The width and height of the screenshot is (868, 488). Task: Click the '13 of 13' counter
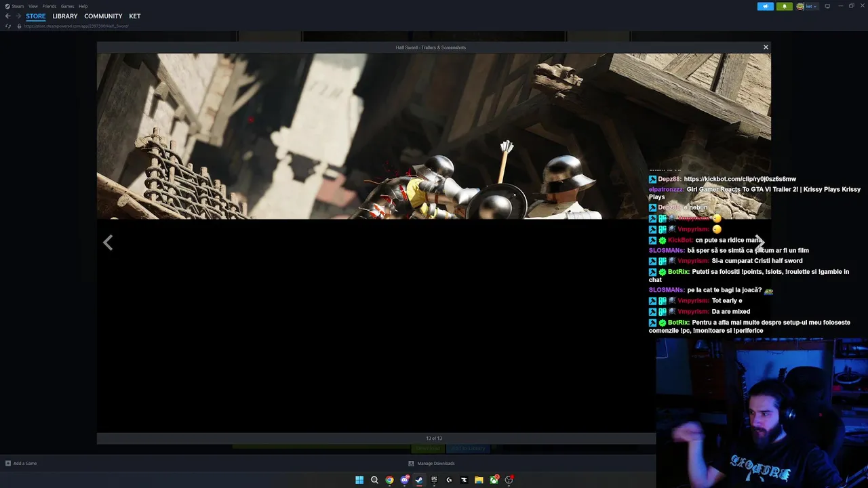(434, 439)
